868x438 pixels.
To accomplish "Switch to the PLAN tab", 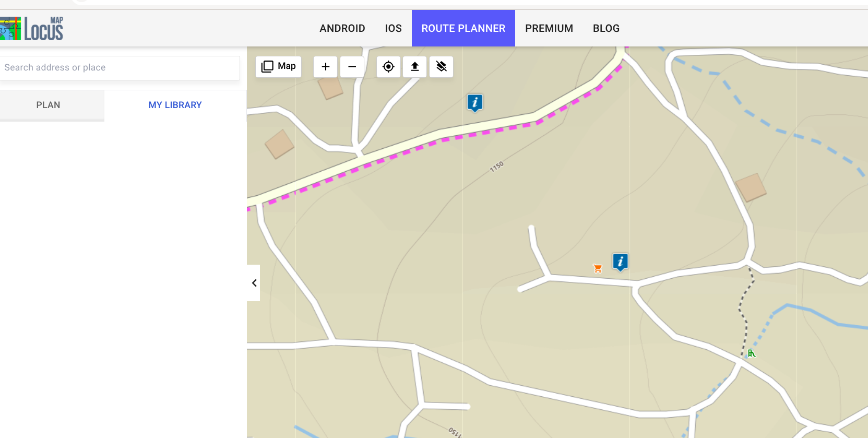I will click(x=48, y=105).
